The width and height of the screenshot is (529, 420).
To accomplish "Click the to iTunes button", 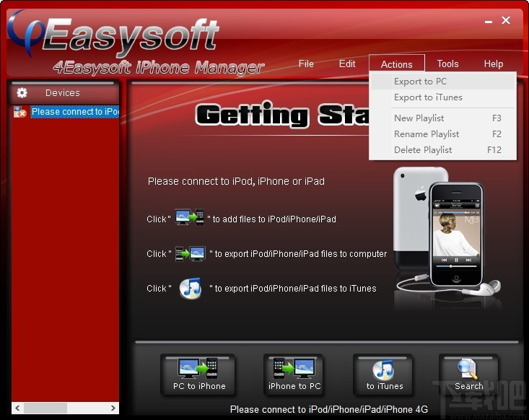I will 384,375.
